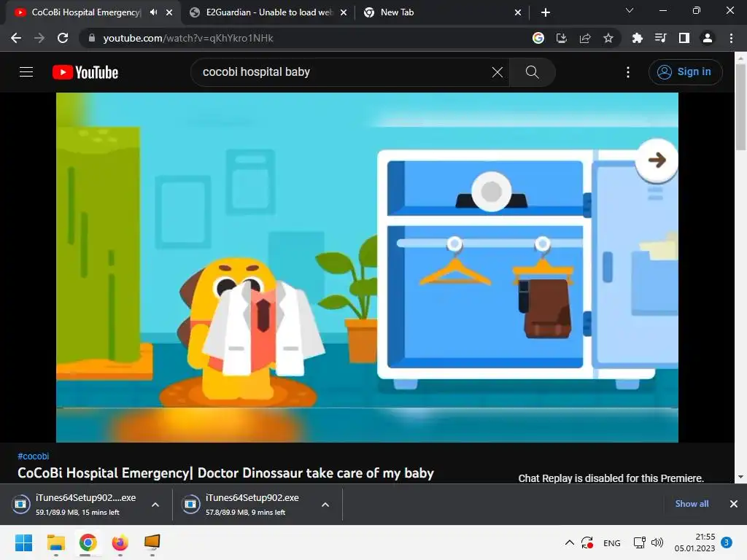Open Firefox from the taskbar
The height and width of the screenshot is (560, 747).
pos(120,542)
